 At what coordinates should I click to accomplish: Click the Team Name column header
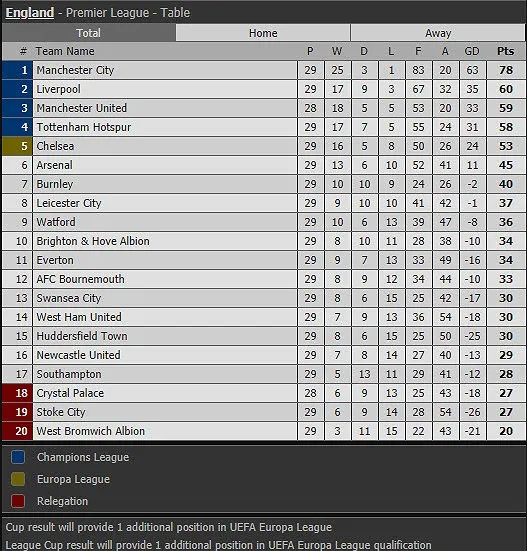tap(65, 51)
